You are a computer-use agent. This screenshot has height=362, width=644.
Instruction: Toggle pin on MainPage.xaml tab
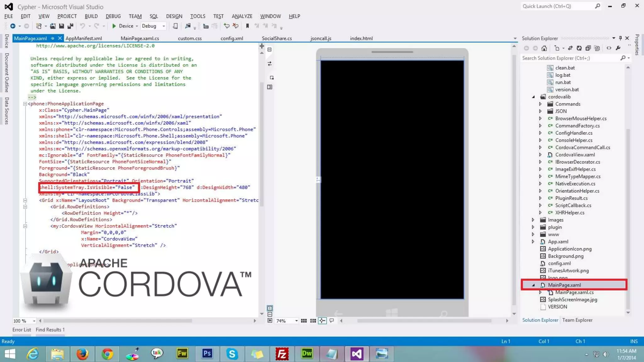pos(53,38)
